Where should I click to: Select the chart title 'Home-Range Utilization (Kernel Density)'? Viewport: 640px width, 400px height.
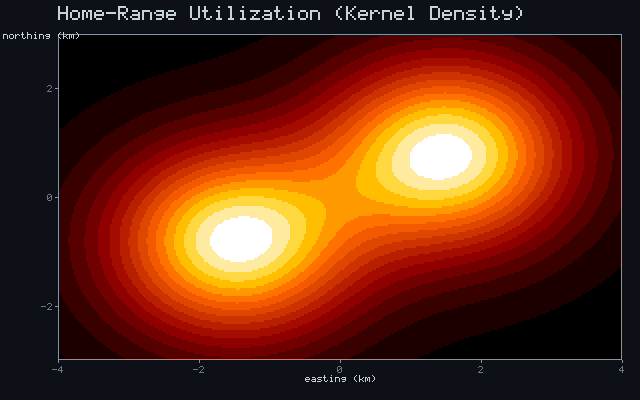[x=290, y=13]
